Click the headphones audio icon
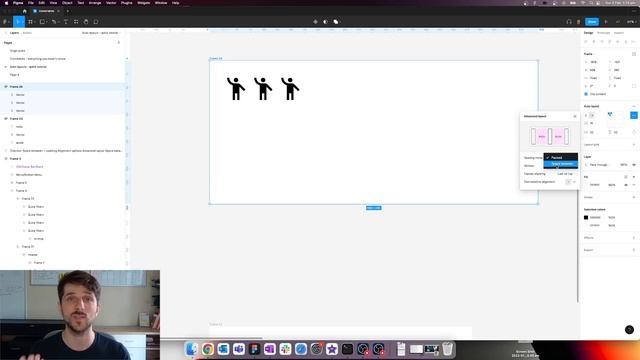Screen dimensions: 640x360 click(x=569, y=22)
